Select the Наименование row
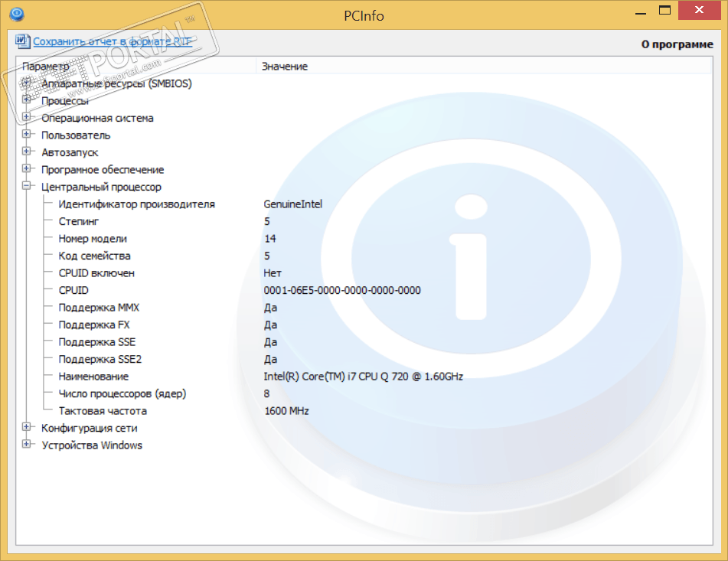 (x=93, y=377)
